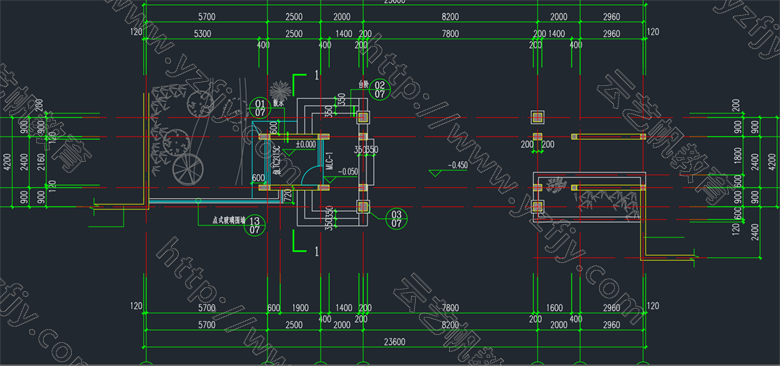Click the wheel-shaped round tree symbol
The image size is (780, 366).
coord(188,169)
